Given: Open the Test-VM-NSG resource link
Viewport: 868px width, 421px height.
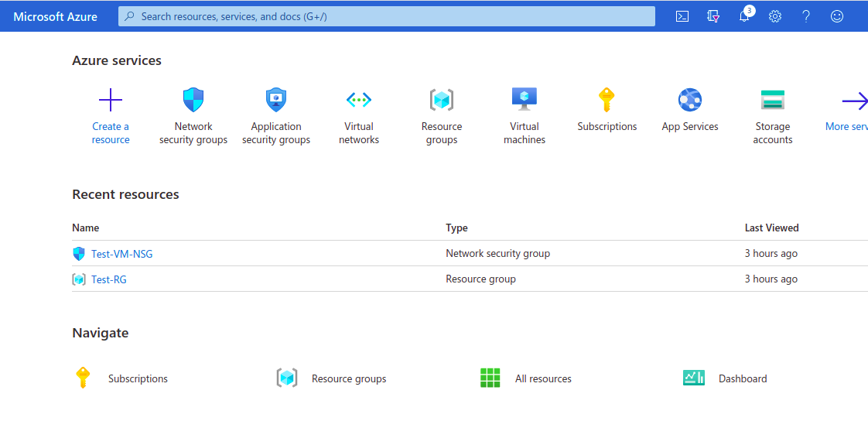Looking at the screenshot, I should [121, 255].
